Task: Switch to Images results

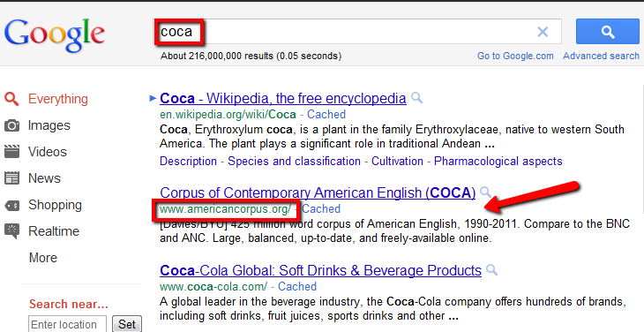Action: tap(49, 125)
